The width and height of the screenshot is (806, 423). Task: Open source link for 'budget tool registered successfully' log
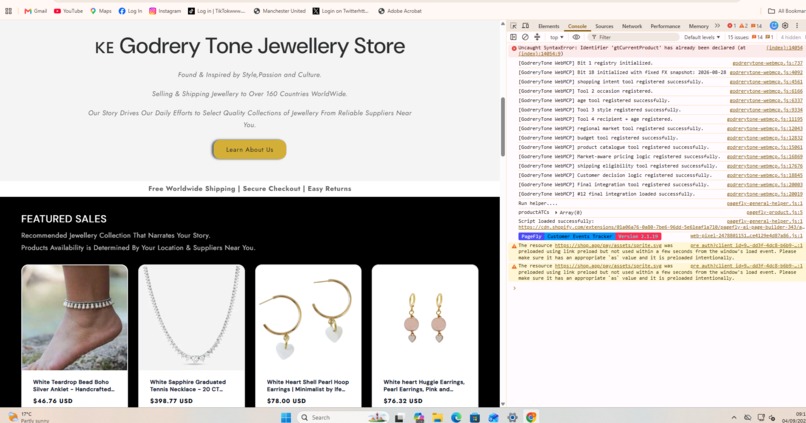click(x=764, y=138)
